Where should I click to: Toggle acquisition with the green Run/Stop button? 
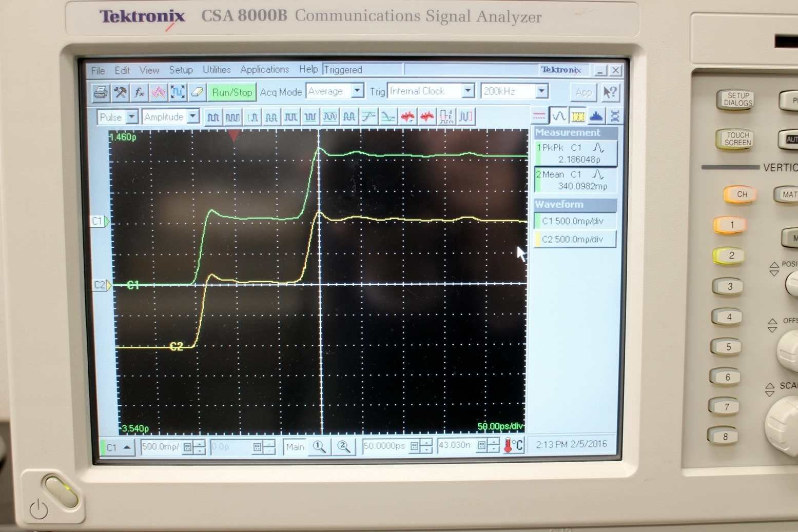232,92
